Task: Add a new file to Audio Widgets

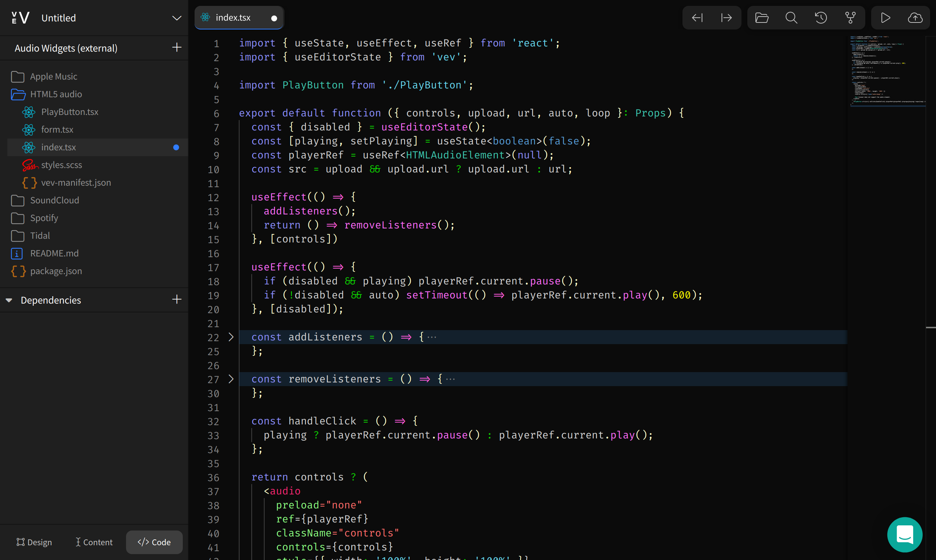Action: pyautogui.click(x=177, y=48)
